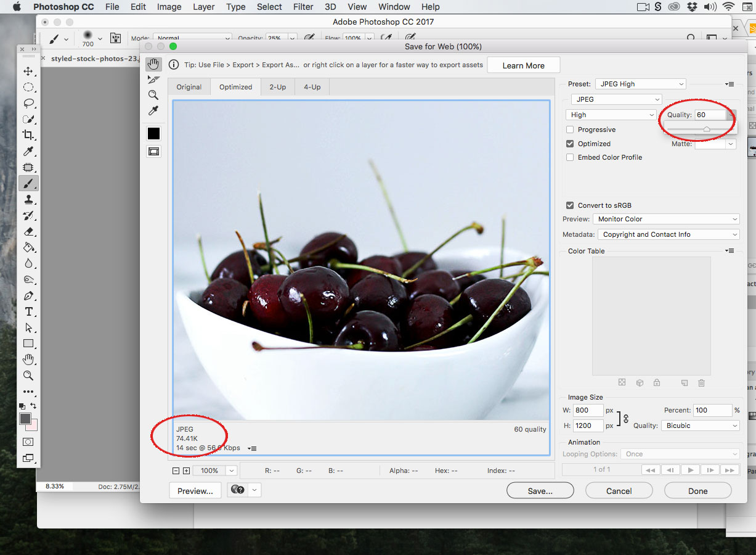Open the Preset dropdown showing JPEG High
This screenshot has width=756, height=555.
(641, 84)
